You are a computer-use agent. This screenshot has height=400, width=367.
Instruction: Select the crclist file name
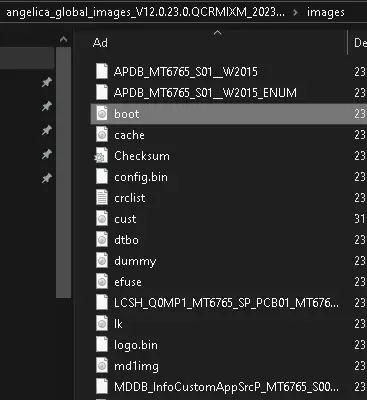coord(130,198)
